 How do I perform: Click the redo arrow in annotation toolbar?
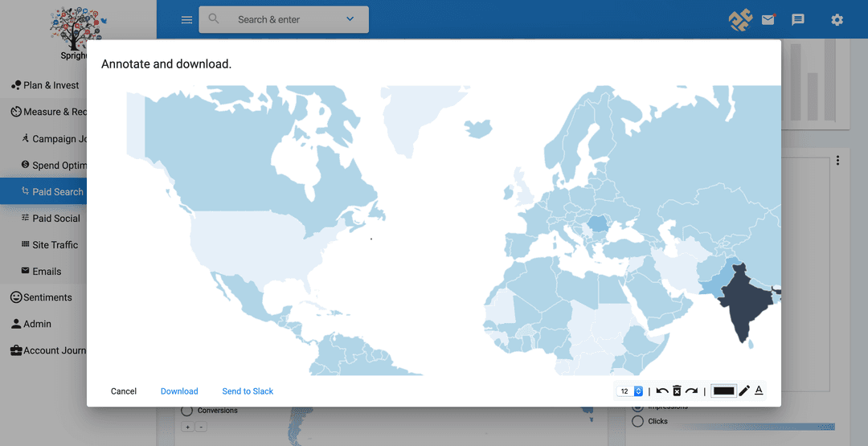(691, 391)
